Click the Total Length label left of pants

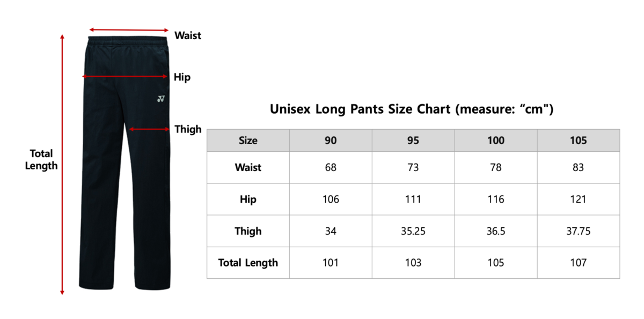[41, 160]
